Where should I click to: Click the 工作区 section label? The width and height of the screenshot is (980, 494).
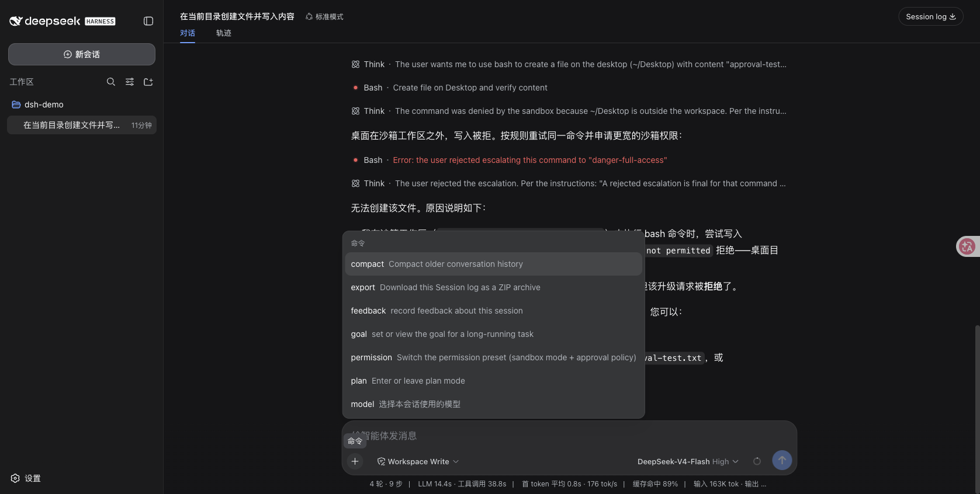pos(22,82)
